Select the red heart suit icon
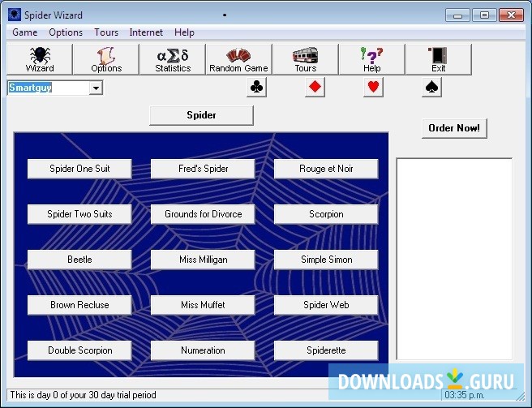The width and height of the screenshot is (532, 408). [x=373, y=88]
